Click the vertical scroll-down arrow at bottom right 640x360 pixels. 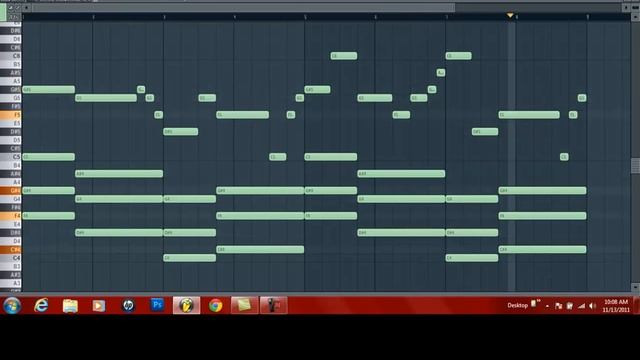pos(636,287)
